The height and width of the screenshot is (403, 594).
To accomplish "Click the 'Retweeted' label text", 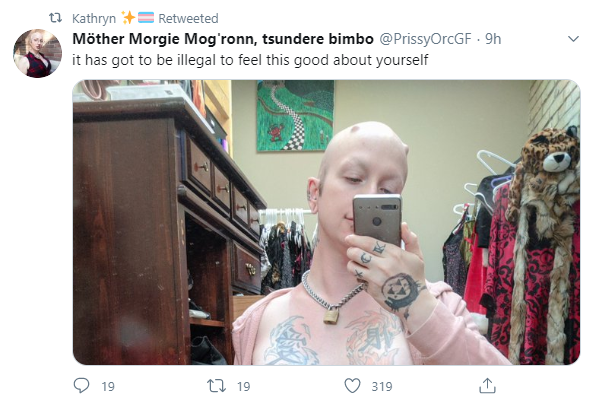I will pos(188,18).
